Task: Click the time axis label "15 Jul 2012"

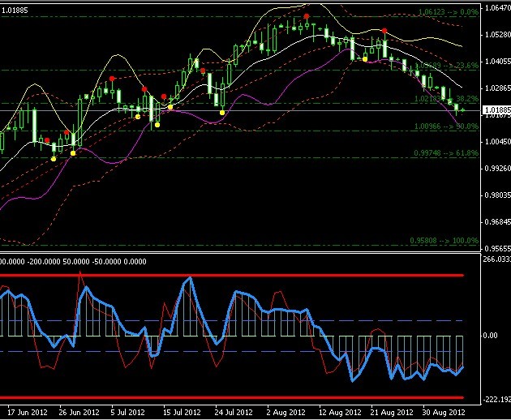Action: click(182, 412)
